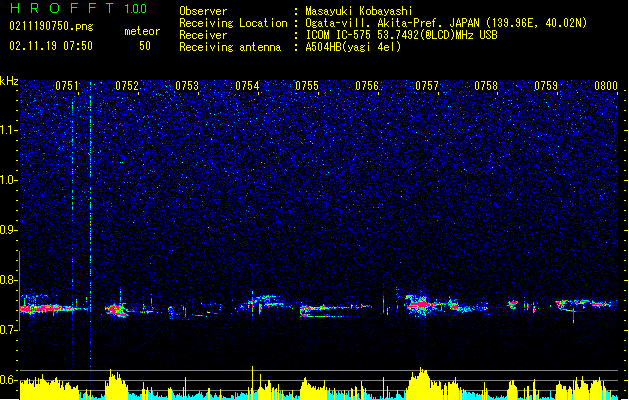Click the 0754 time marker
629x400 pixels.
click(x=247, y=86)
